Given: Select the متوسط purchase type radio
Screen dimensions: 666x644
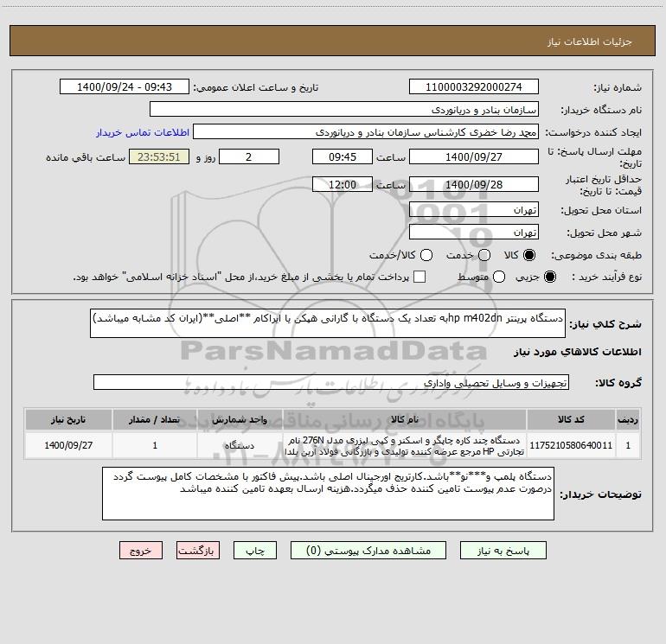Looking at the screenshot, I should (499, 277).
